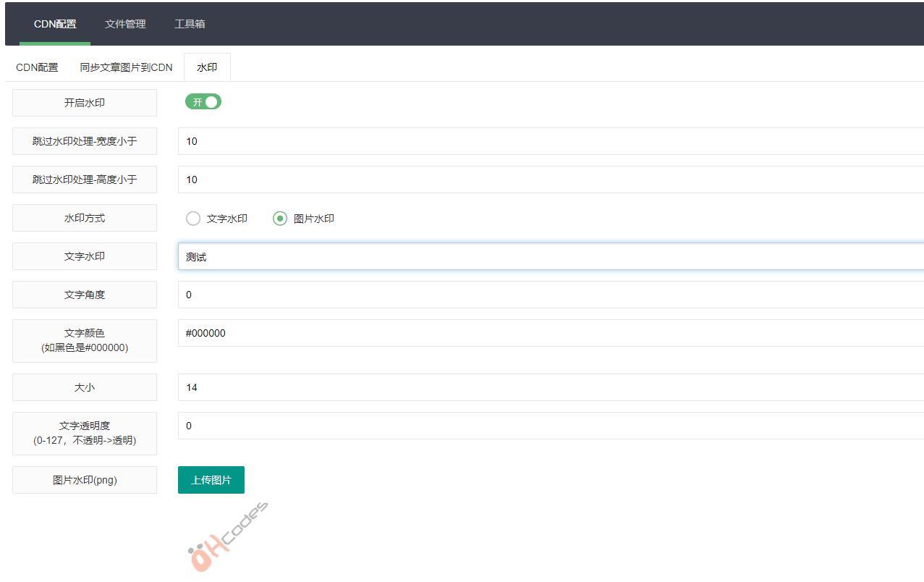
Task: Click the 文字透明度 transparency input field
Action: [x=550, y=426]
